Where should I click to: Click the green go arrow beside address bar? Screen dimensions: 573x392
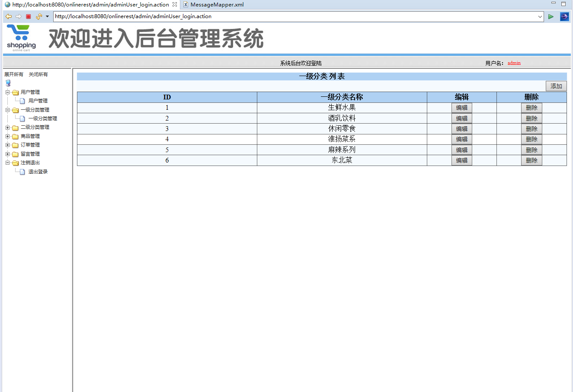coord(550,16)
